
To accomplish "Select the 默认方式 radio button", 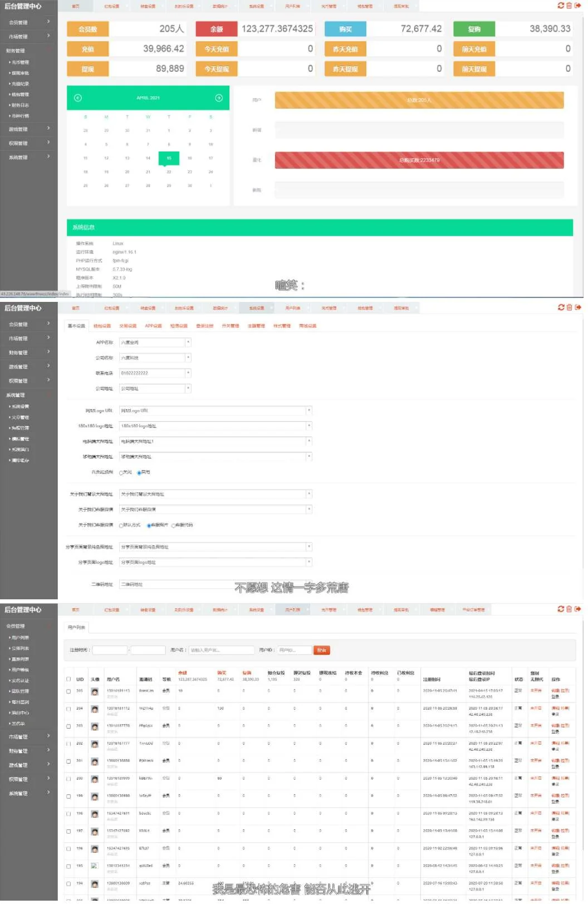I will click(121, 525).
